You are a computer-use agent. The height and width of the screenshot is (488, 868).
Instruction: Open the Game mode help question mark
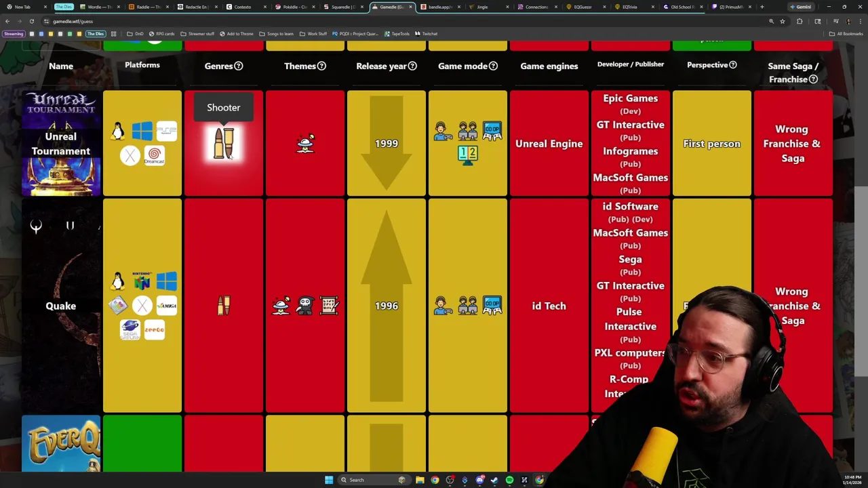[x=493, y=66]
